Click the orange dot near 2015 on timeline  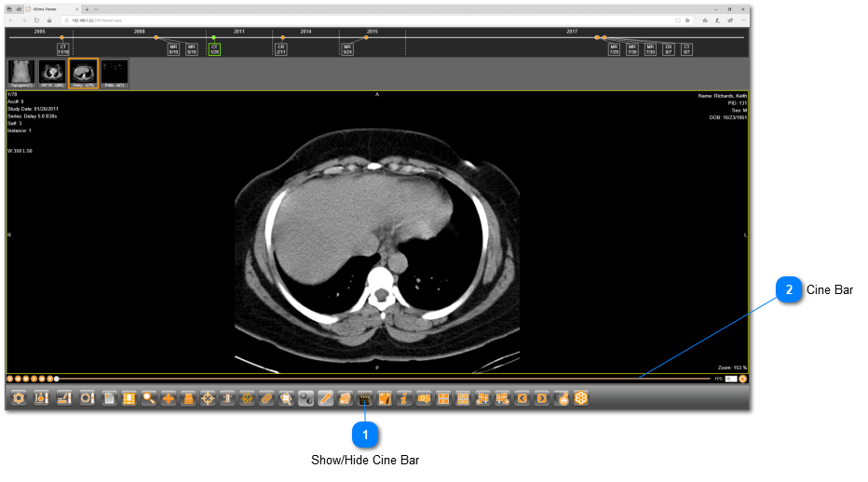click(x=366, y=37)
